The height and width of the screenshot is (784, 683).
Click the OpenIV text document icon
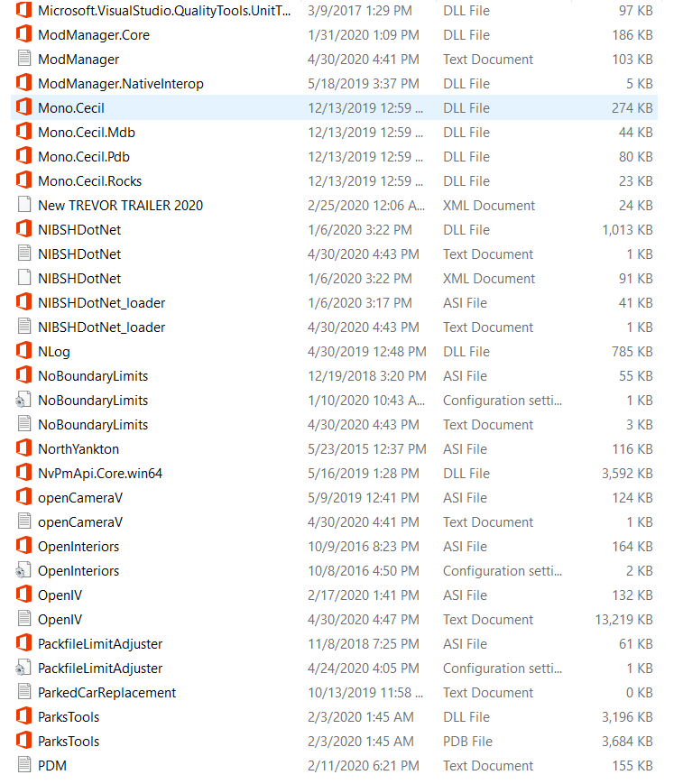coord(23,619)
